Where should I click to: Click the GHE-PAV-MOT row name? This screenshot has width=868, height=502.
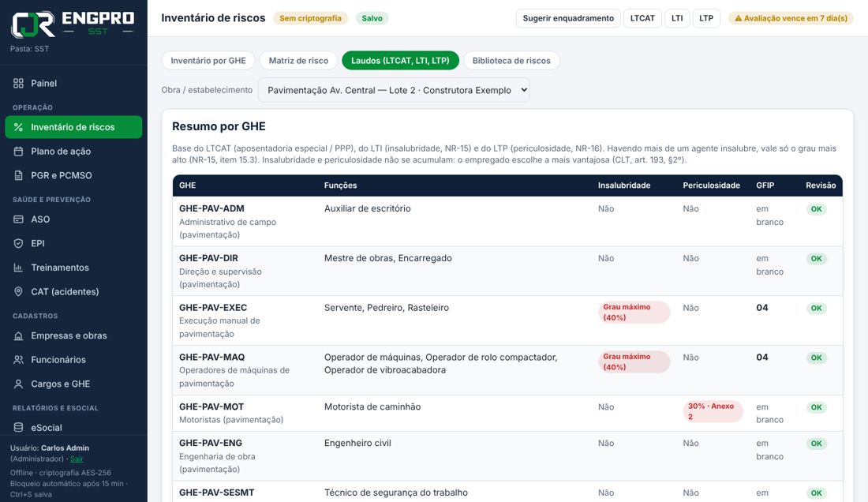click(211, 406)
